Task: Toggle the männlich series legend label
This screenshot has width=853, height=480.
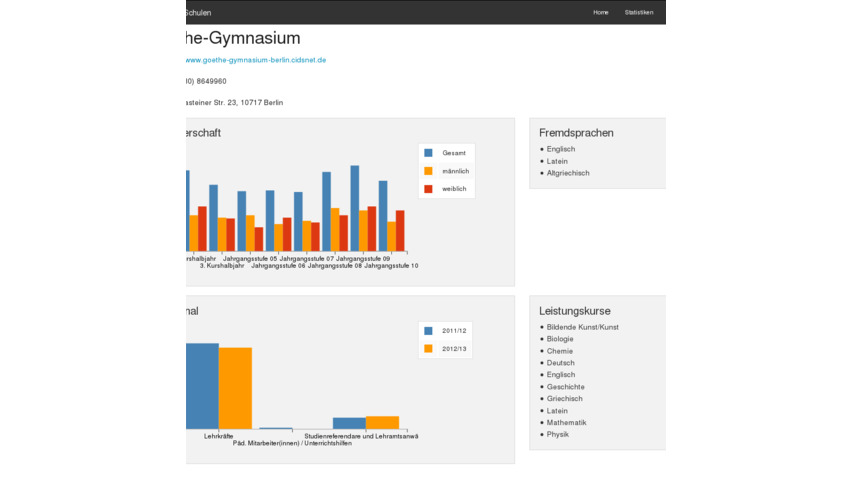Action: [455, 171]
